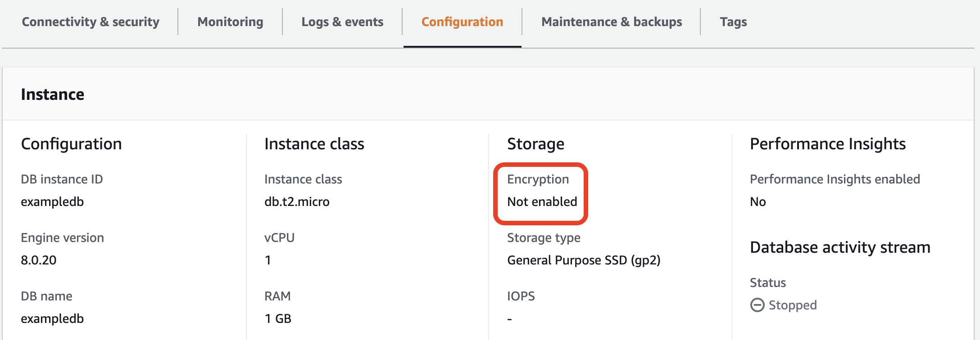This screenshot has height=340, width=980.
Task: Select the DB name exampledb value
Action: click(52, 318)
